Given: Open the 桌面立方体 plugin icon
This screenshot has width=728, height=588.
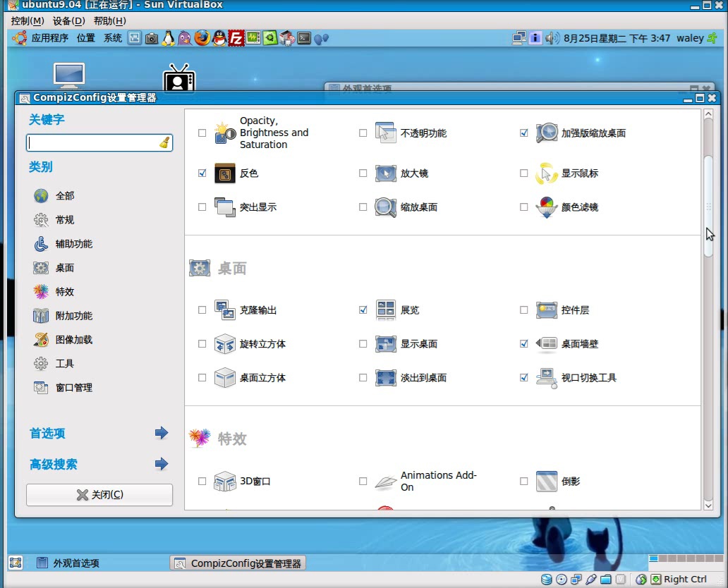Looking at the screenshot, I should 225,378.
